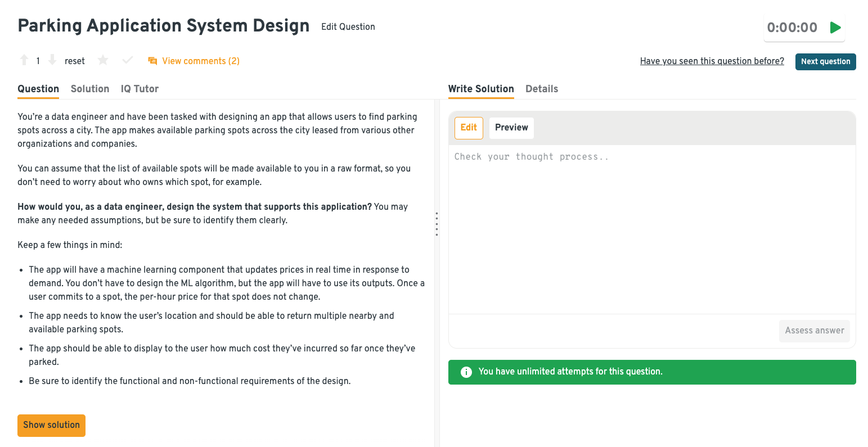Switch to the Solution tab
Screen dimensions: 868x447
90,89
